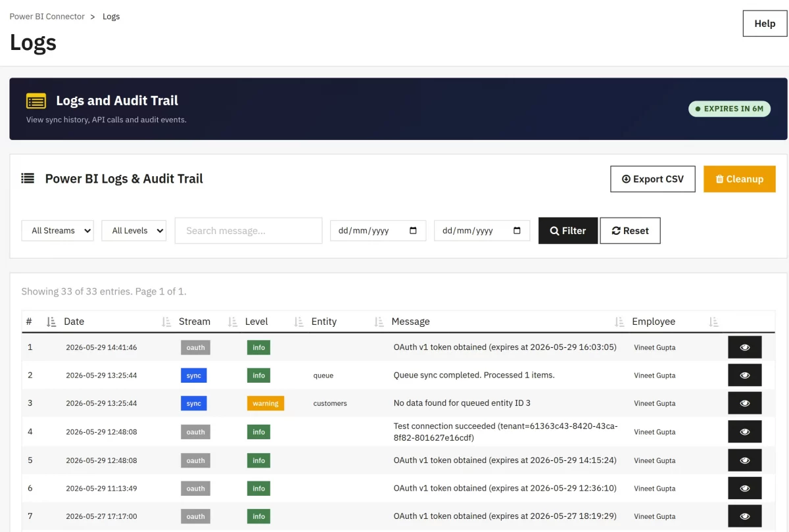
Task: Click date 2026-05-29 14:41:46
Action: (101, 347)
